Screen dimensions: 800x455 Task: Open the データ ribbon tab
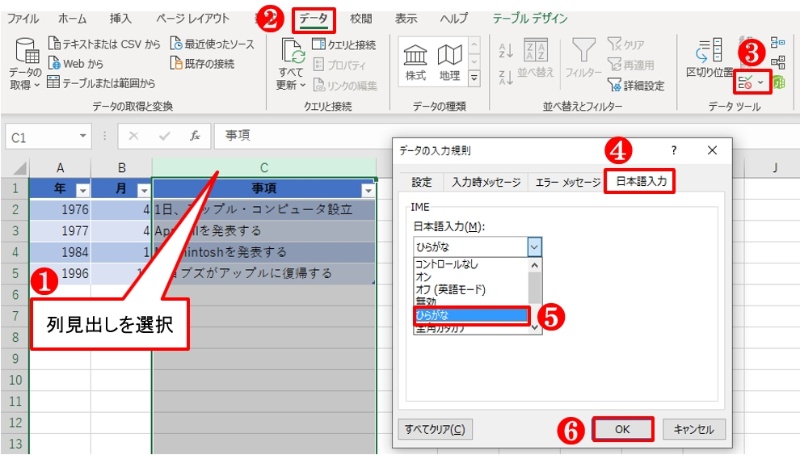pyautogui.click(x=315, y=19)
